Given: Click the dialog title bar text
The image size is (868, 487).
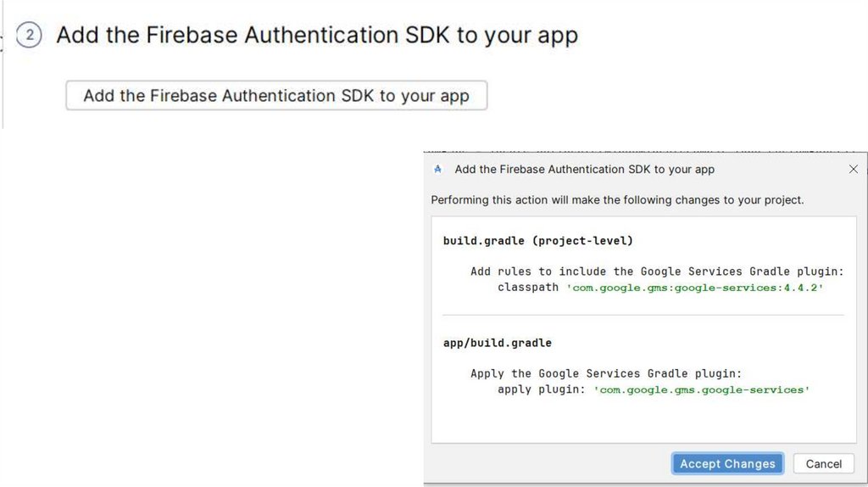Looking at the screenshot, I should pos(584,169).
